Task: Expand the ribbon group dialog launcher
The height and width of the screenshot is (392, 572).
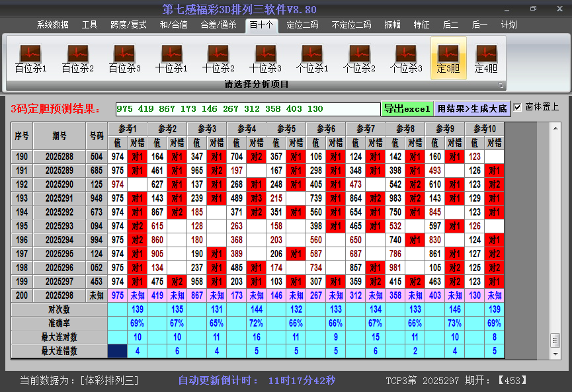Action: (x=501, y=85)
